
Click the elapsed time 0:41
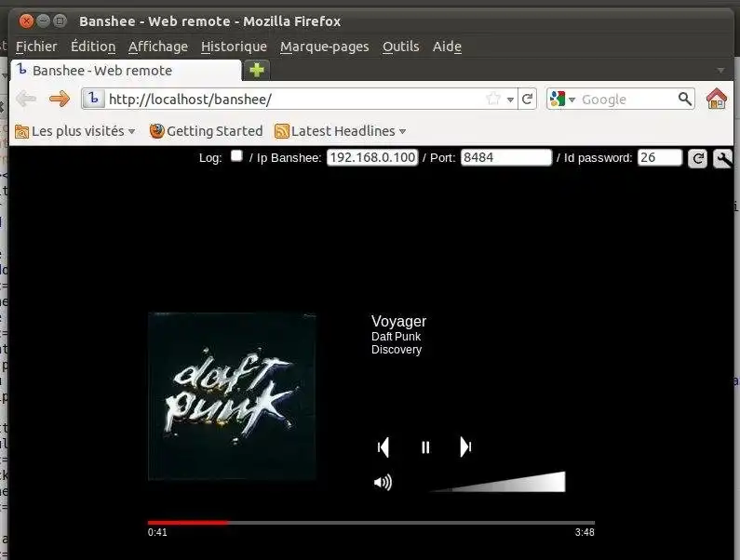[x=157, y=532]
